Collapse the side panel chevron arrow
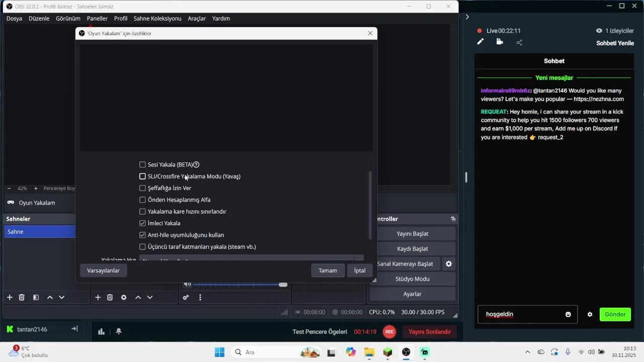This screenshot has width=644, height=362. [x=467, y=17]
